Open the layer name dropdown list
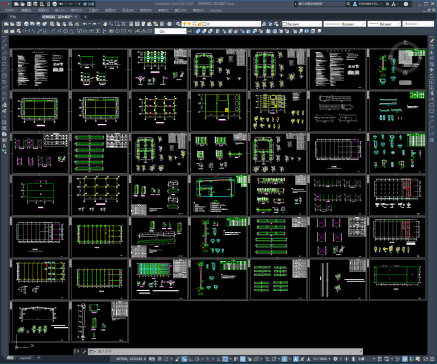Image resolution: width=437 pixels, height=364 pixels. tap(222, 24)
